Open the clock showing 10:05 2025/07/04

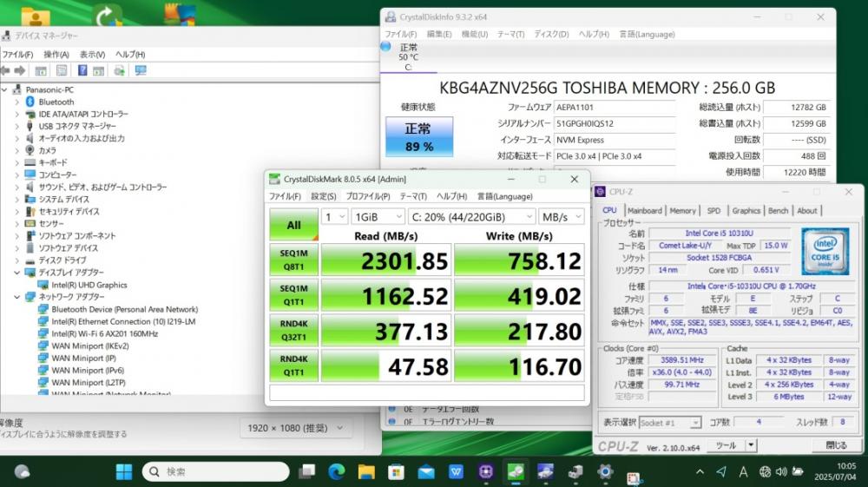pyautogui.click(x=834, y=471)
